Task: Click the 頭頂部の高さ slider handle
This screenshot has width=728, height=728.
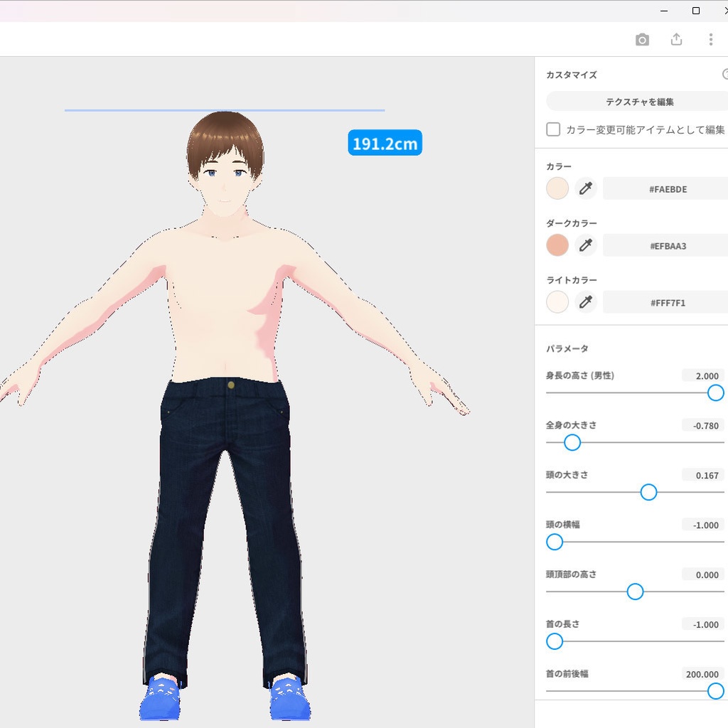Action: tap(635, 591)
